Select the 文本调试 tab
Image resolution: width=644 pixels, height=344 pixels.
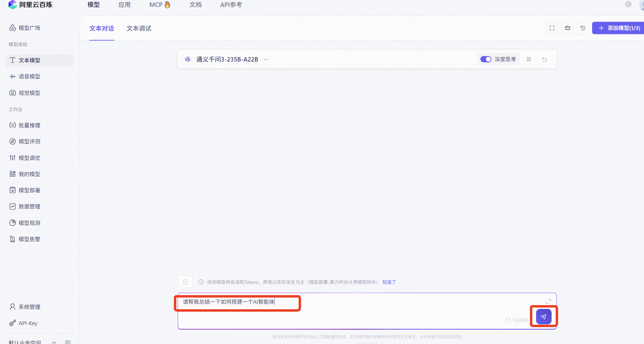(139, 29)
